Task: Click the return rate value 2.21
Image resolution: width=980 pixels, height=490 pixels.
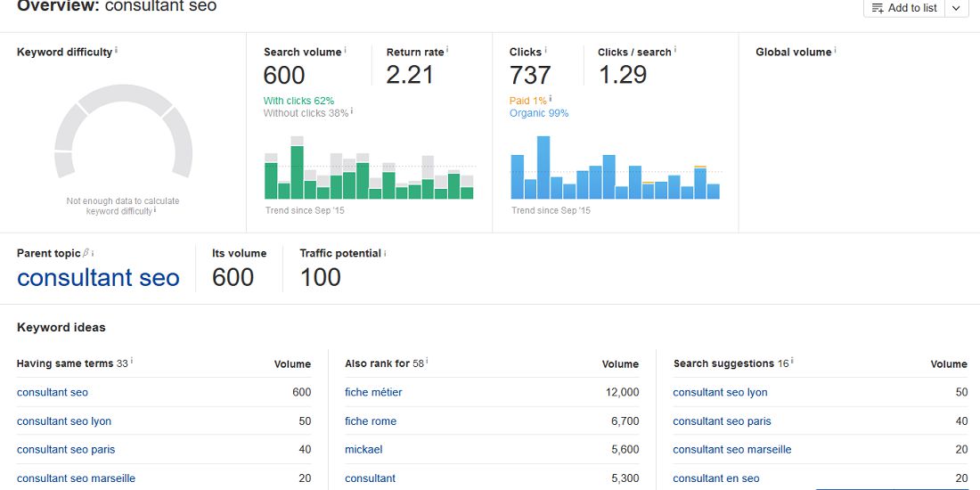Action: coord(410,75)
